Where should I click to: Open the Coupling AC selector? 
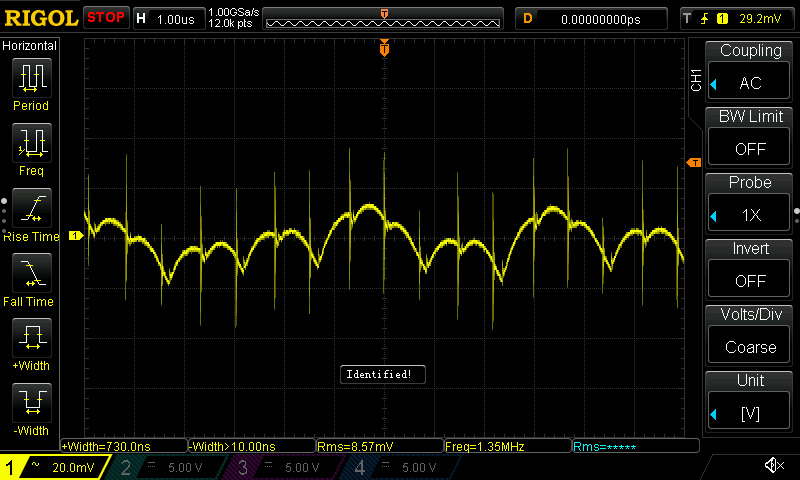pyautogui.click(x=750, y=68)
